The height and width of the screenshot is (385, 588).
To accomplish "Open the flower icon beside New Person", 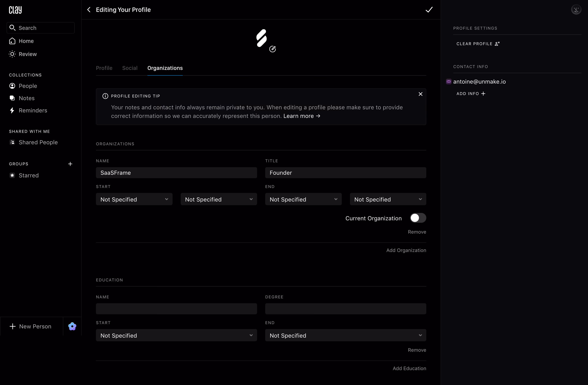I will (x=72, y=326).
